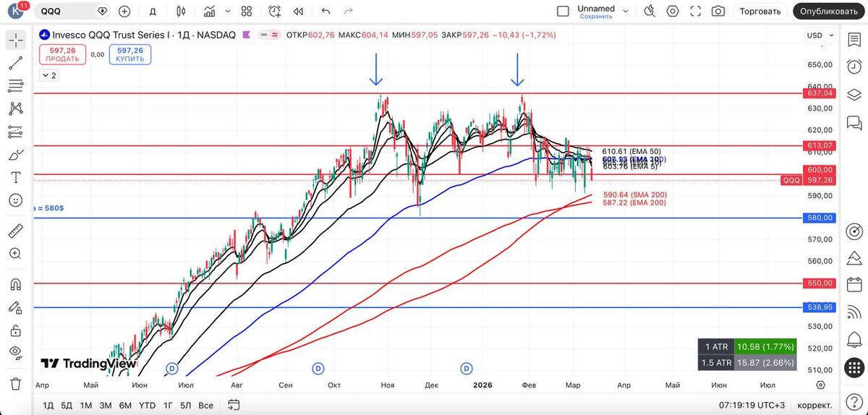
Task: Open the indicators menu
Action: (209, 11)
